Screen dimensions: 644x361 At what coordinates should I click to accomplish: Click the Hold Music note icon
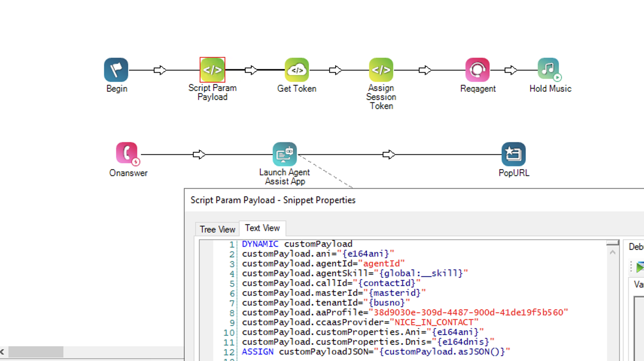click(x=549, y=69)
